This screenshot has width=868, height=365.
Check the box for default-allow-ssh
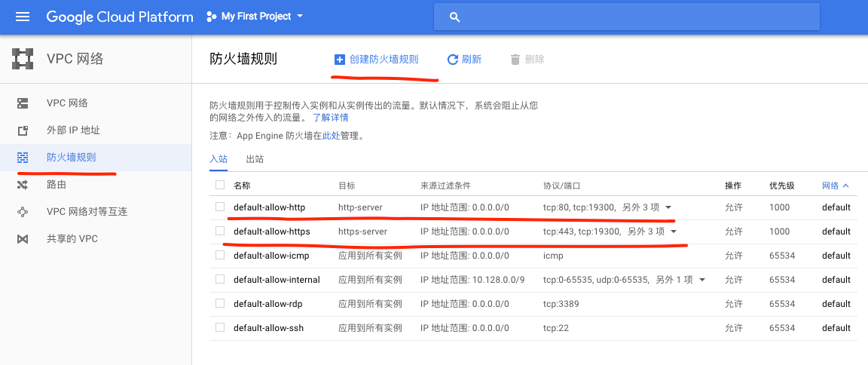point(220,327)
